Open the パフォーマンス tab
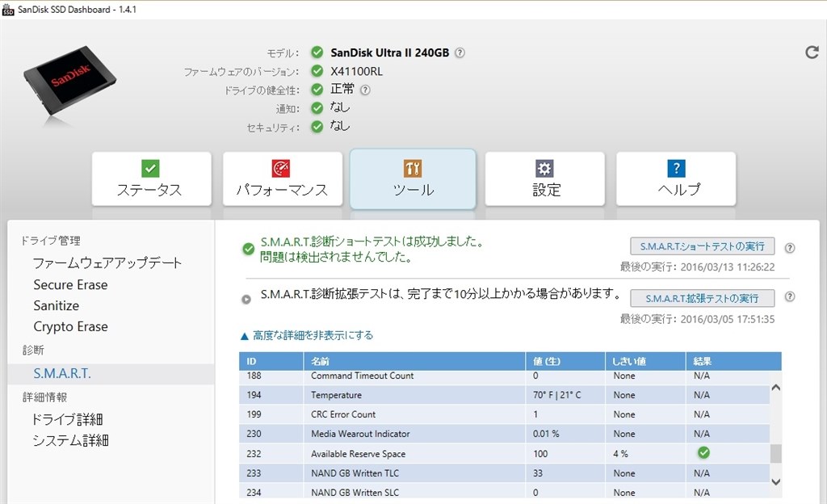Viewport: 827px width, 504px height. (282, 178)
